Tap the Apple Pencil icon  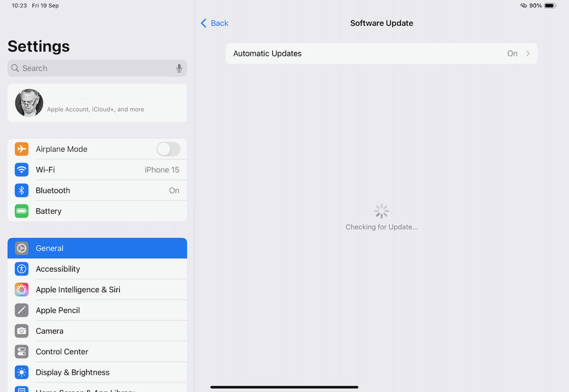22,310
